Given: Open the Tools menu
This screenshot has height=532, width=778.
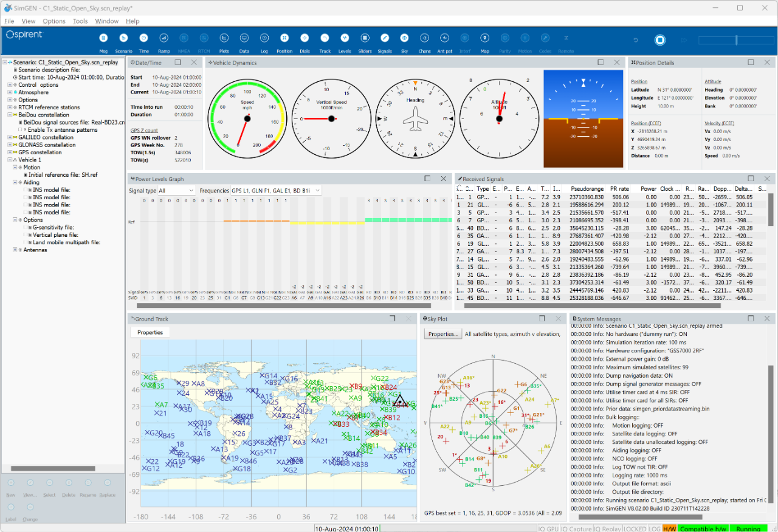Looking at the screenshot, I should click(x=80, y=21).
